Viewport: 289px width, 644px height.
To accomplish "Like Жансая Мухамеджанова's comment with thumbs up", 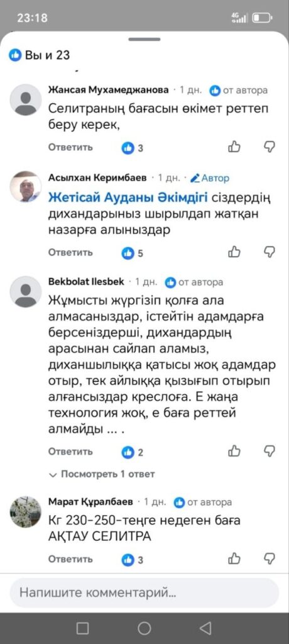I will (234, 147).
